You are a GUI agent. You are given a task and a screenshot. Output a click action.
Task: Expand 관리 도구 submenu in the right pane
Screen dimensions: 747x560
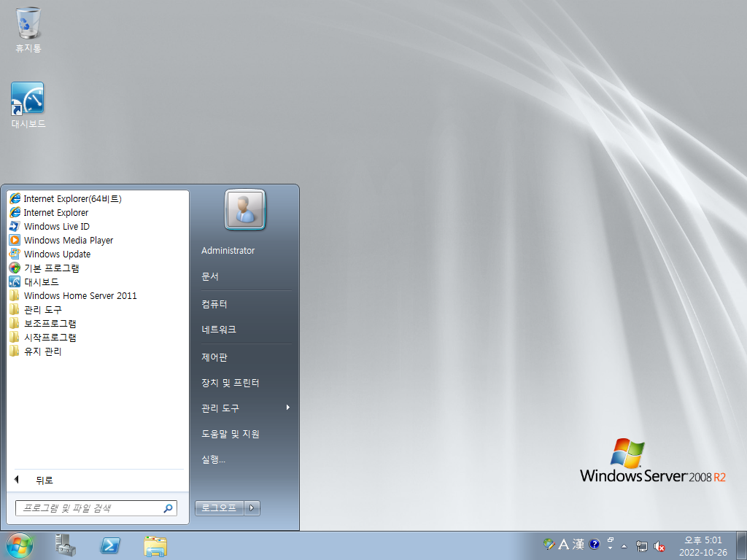pos(245,408)
